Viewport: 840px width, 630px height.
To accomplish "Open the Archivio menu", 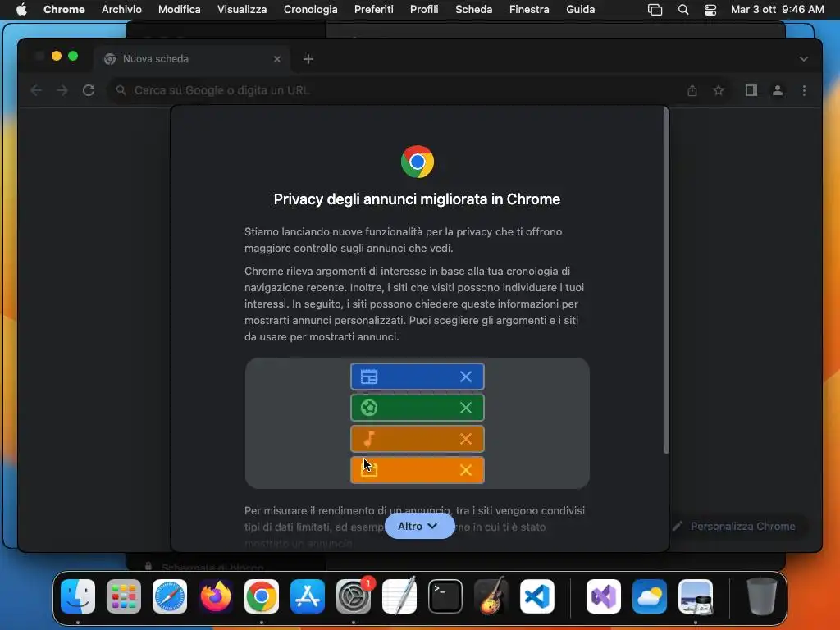I will [121, 9].
